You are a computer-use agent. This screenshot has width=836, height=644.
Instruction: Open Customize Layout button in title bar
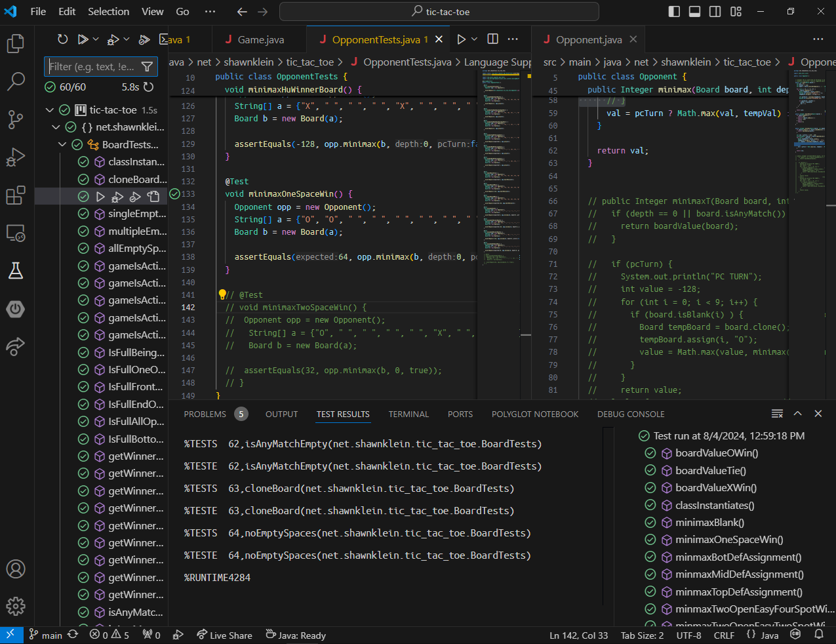coord(736,12)
